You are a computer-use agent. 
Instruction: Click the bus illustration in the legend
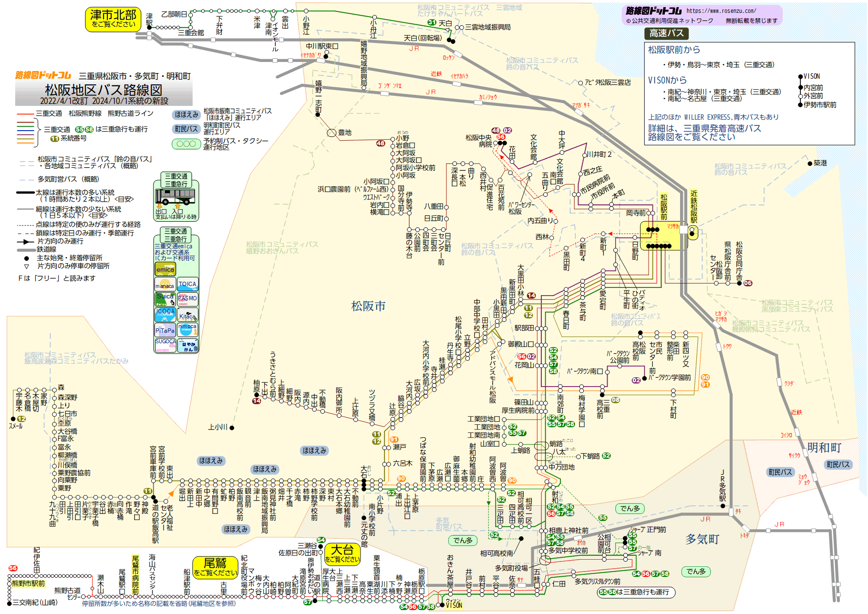(x=175, y=196)
